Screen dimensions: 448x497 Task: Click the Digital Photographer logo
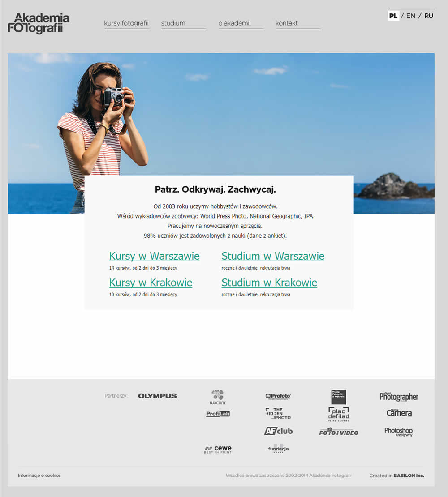tap(399, 397)
